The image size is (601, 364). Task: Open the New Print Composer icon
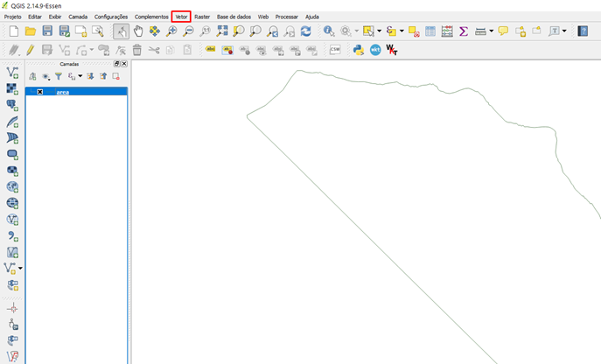coord(80,31)
